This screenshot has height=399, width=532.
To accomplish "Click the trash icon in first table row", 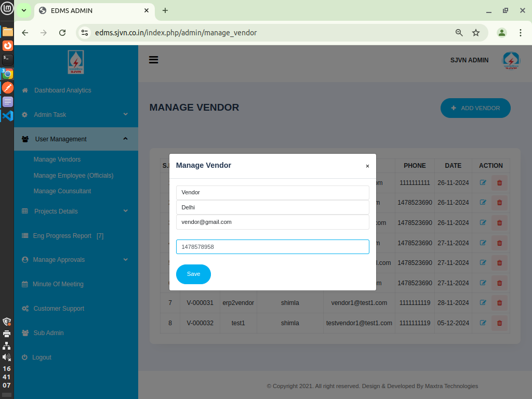I will tap(499, 183).
